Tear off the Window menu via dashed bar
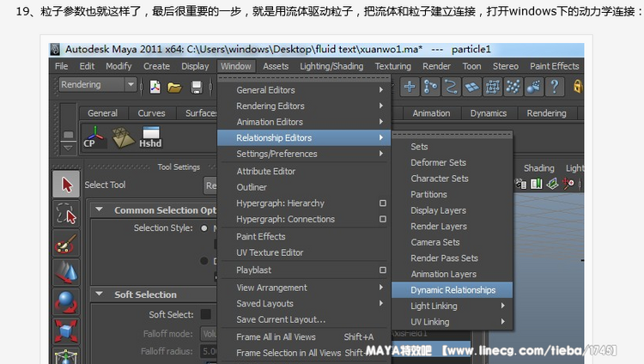 click(303, 77)
